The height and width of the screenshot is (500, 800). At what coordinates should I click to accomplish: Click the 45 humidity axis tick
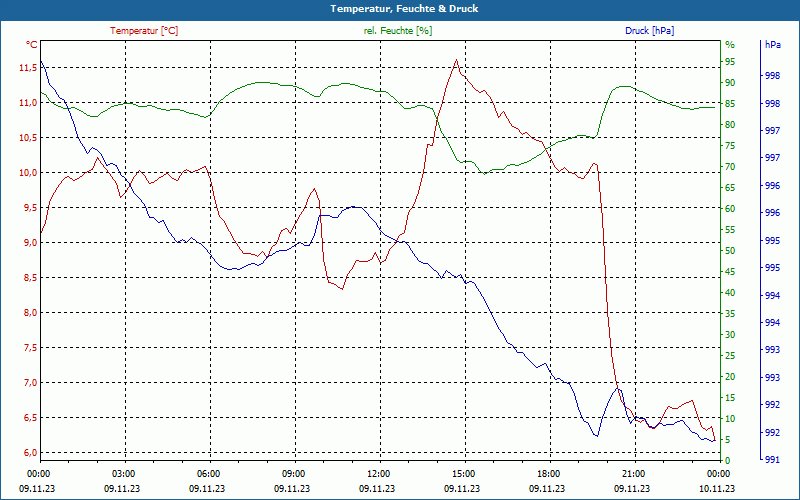(x=730, y=272)
